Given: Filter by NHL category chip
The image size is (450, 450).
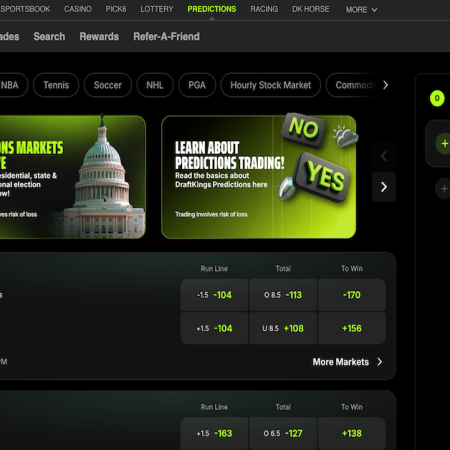Looking at the screenshot, I should point(155,85).
